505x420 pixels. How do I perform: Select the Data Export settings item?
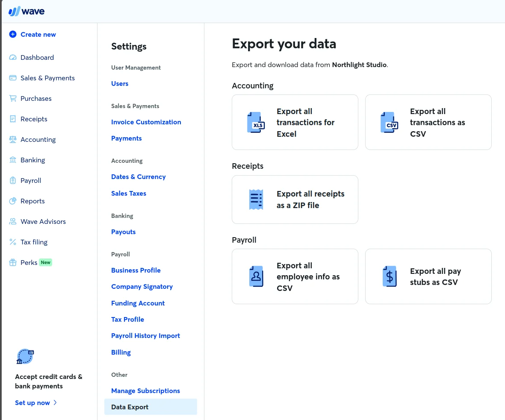point(151,407)
